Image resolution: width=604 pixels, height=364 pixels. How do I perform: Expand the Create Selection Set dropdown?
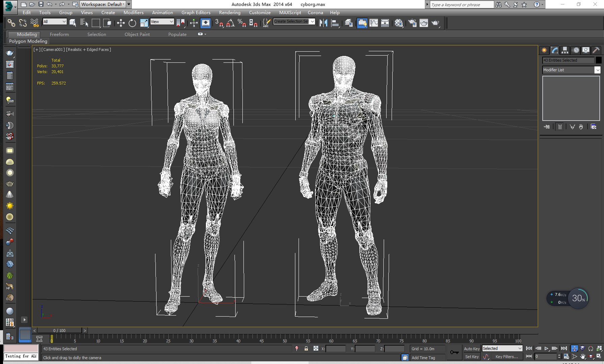312,22
